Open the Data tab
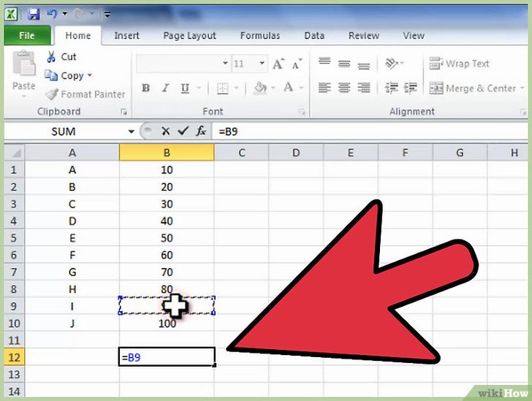Image resolution: width=532 pixels, height=401 pixels. coord(314,36)
